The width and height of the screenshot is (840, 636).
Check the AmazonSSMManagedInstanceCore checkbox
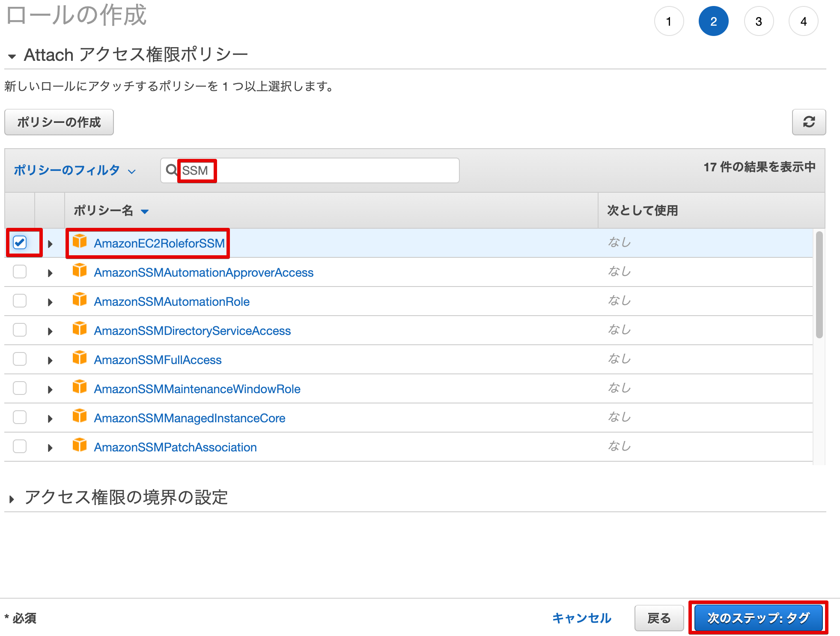pos(20,417)
